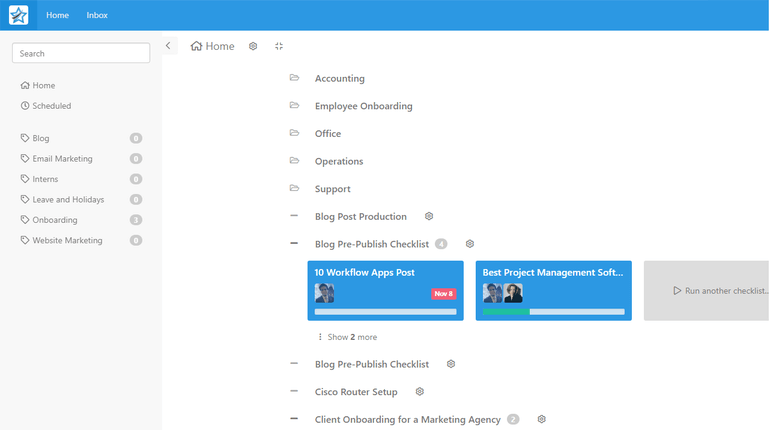Image resolution: width=770 pixels, height=430 pixels.
Task: Collapse Blog Pre-Publish Checklist with badge 4
Action: point(294,243)
